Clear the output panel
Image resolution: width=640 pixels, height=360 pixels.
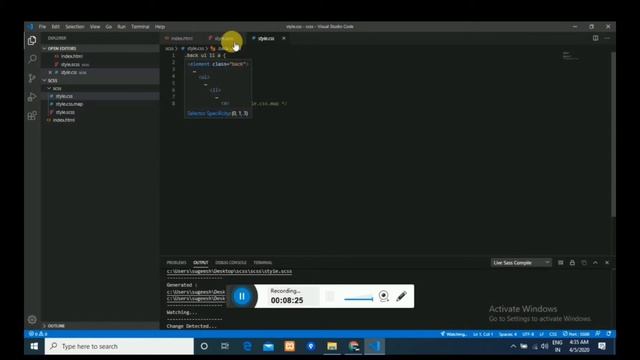tap(560, 262)
